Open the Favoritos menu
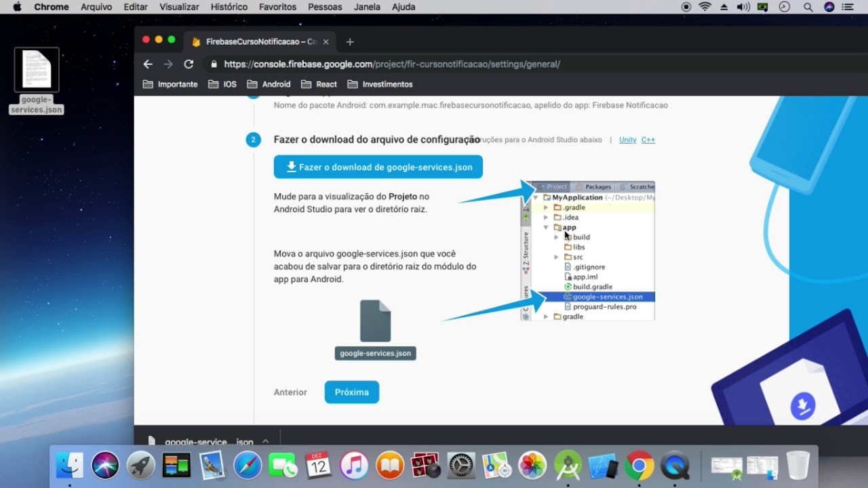 (x=277, y=7)
